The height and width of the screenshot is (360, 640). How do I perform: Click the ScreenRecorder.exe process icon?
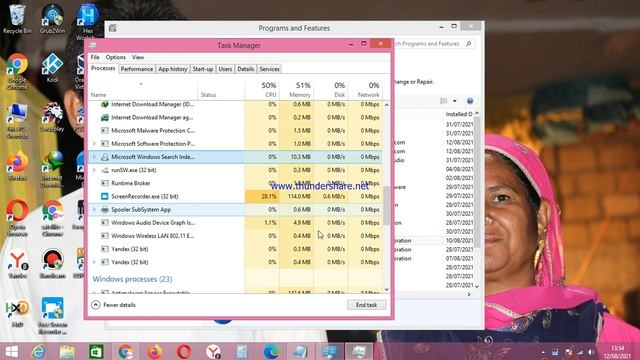[x=104, y=196]
